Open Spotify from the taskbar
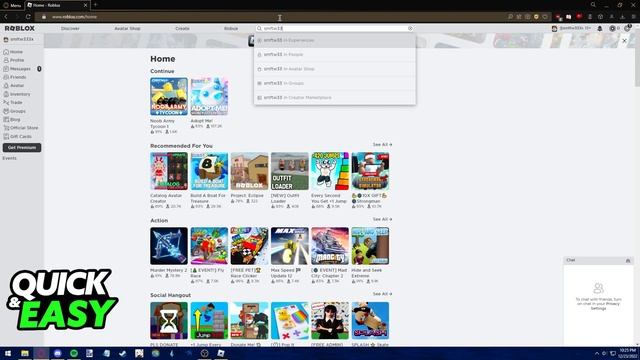Screen dimensions: 640x360 coord(74,353)
